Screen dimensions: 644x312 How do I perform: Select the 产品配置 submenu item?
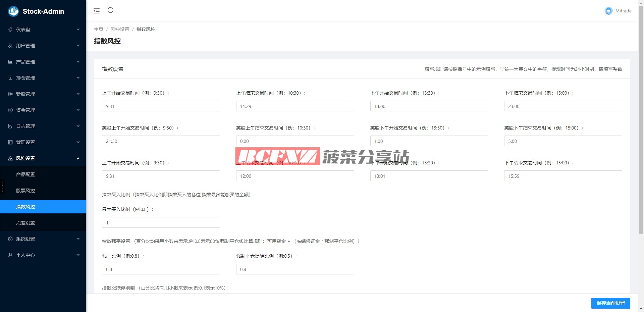[x=25, y=174]
